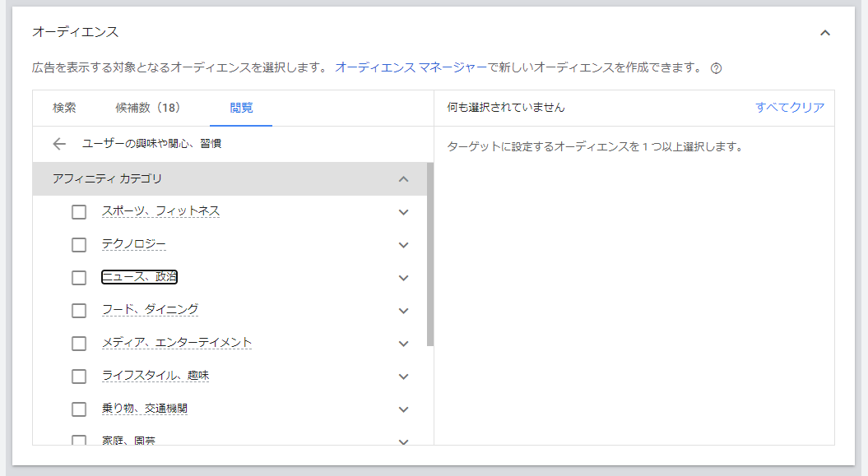Enable the フード、ダイニング checkbox

[x=79, y=311]
